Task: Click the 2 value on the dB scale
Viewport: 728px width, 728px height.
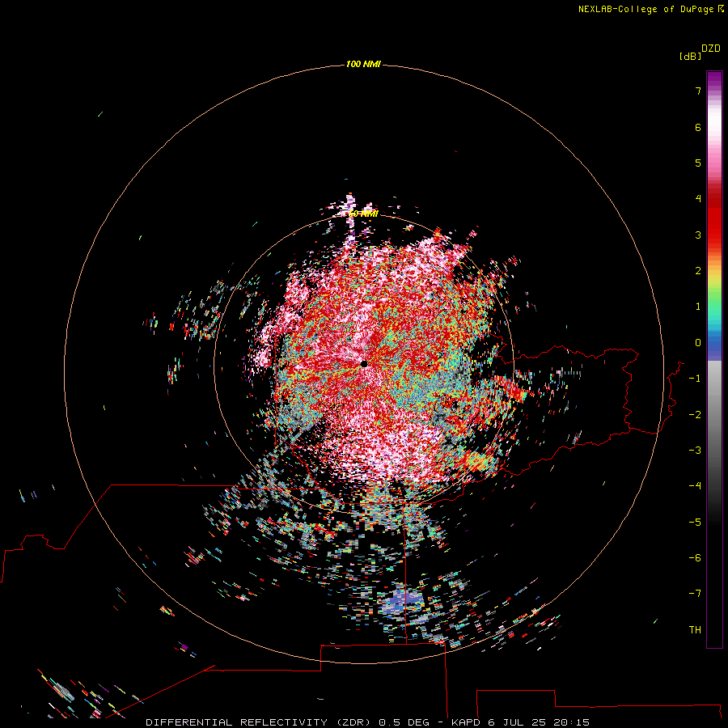Action: coord(698,271)
